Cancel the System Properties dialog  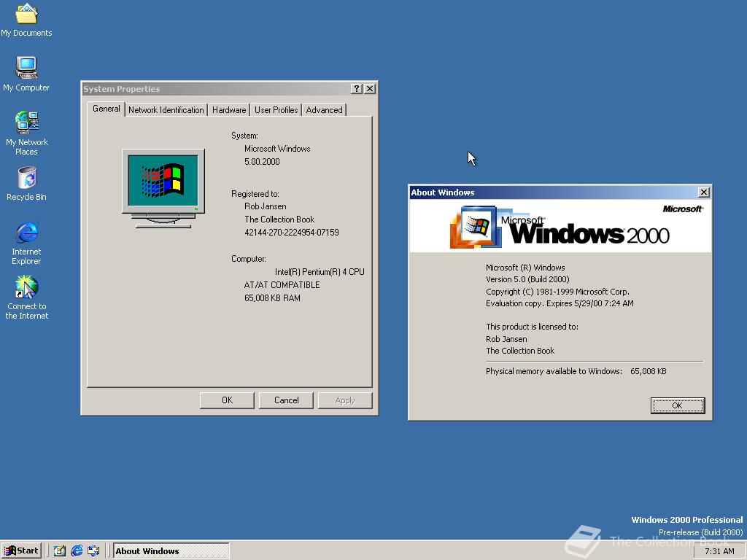[x=286, y=400]
